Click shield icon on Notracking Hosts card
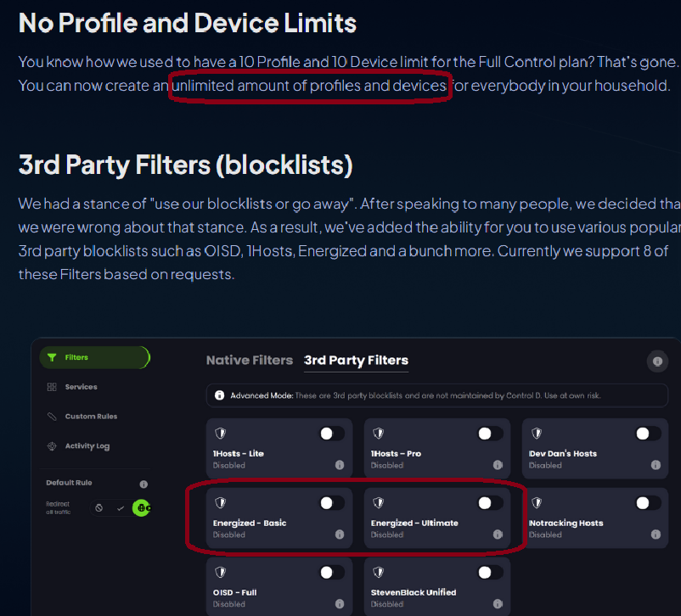681x616 pixels. pos(537,502)
